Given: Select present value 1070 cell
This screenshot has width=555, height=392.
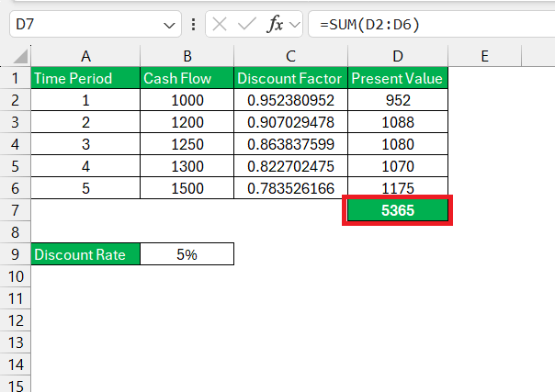Looking at the screenshot, I should coord(398,166).
